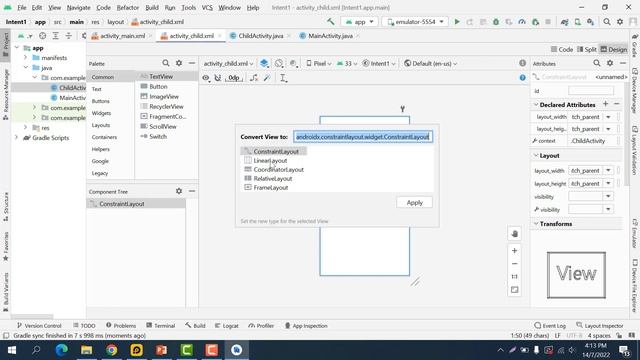The image size is (640, 360).
Task: Open Palette settings gear
Action: pos(179,63)
